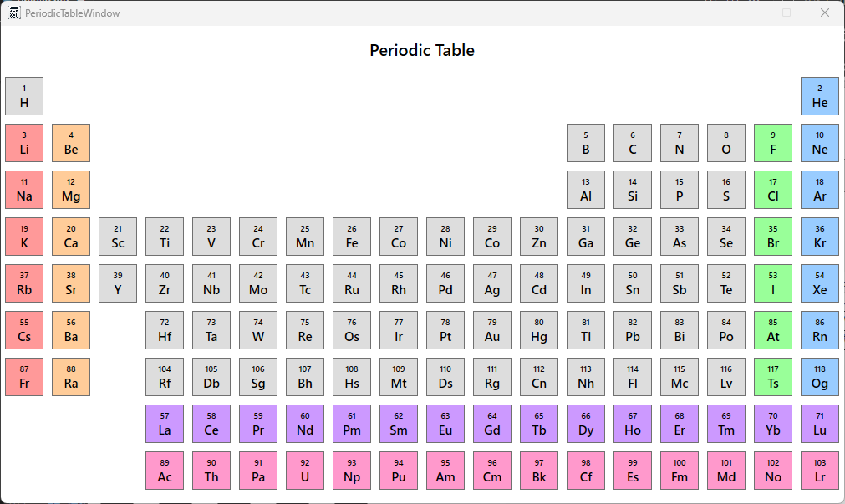Click the Gold (Au) element tile
Screen dimensions: 845x504
click(492, 330)
